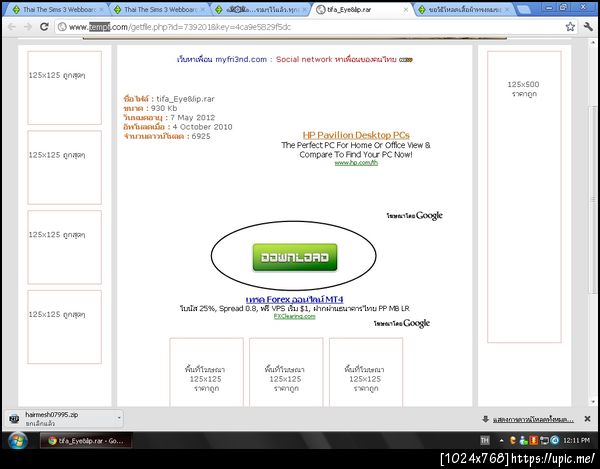Switch to first Thai The Sims 3 Webboard tab
600x469 pixels.
(x=57, y=10)
